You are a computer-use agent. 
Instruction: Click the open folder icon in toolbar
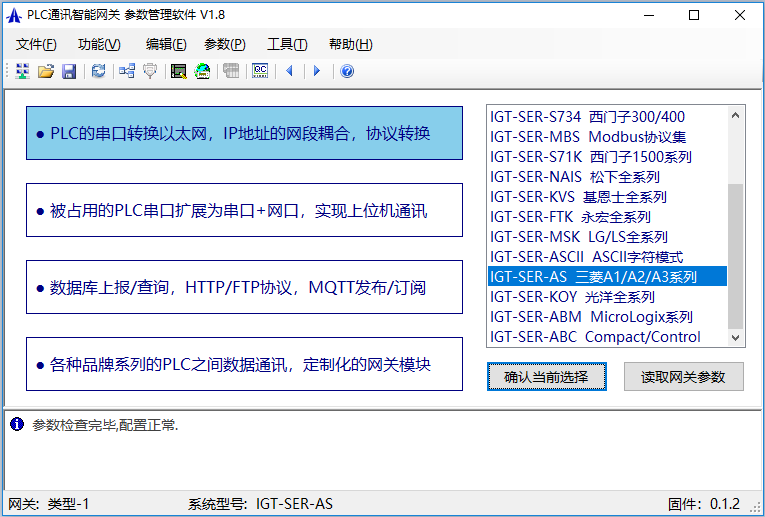click(x=46, y=71)
